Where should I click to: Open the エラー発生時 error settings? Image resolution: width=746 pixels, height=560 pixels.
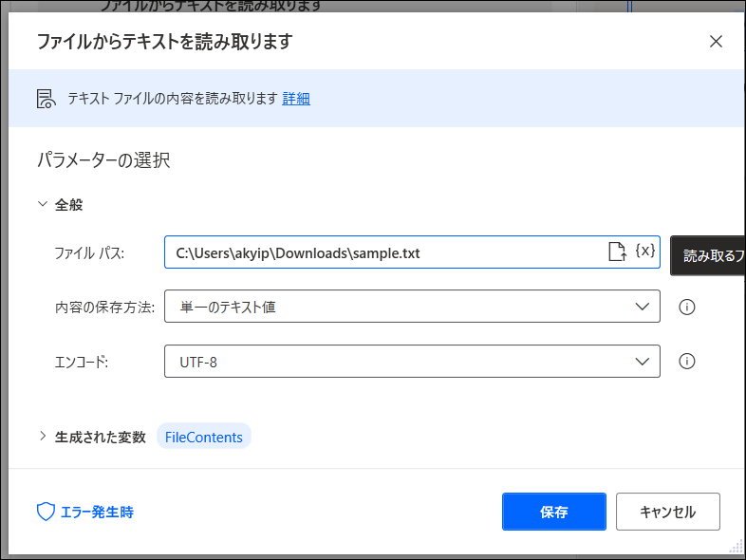coord(85,512)
